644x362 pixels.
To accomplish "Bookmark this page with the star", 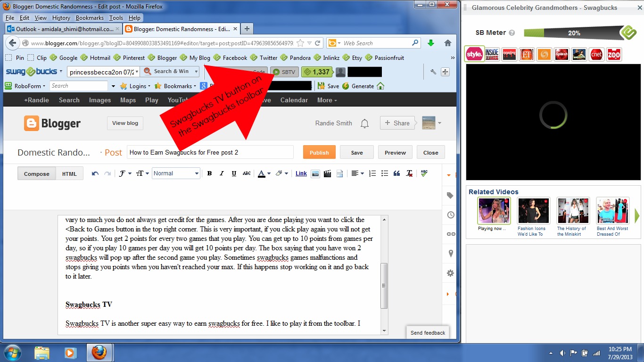I will pyautogui.click(x=300, y=43).
